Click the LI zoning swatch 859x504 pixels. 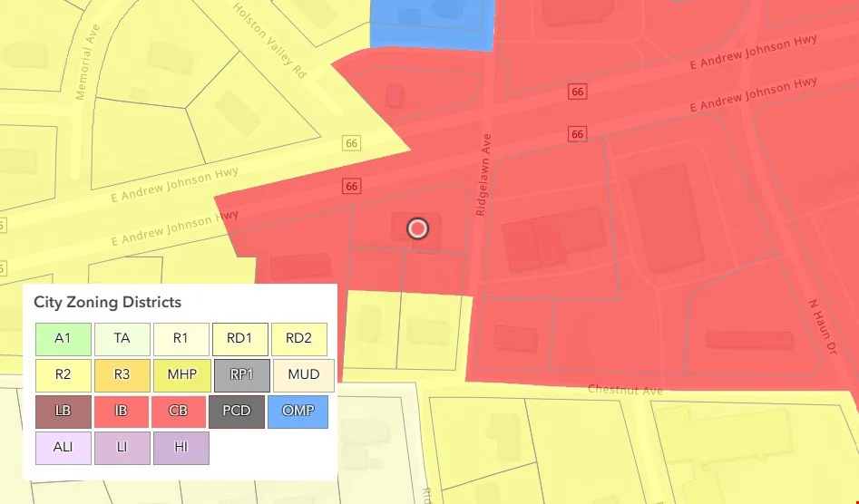[x=122, y=448]
